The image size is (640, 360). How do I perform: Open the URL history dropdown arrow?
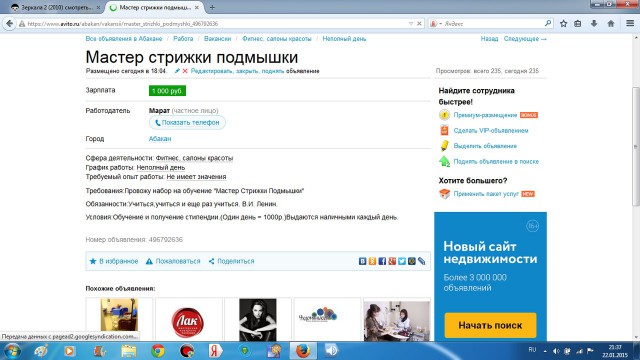click(411, 24)
